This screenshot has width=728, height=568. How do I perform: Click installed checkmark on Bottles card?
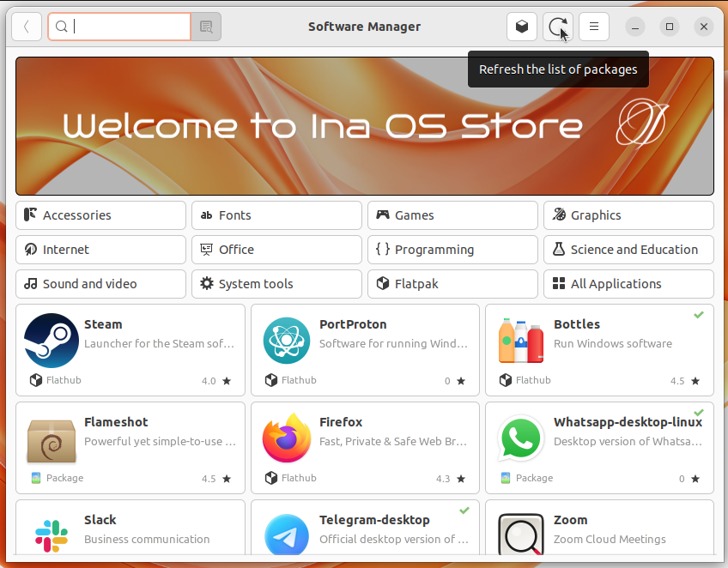click(699, 315)
